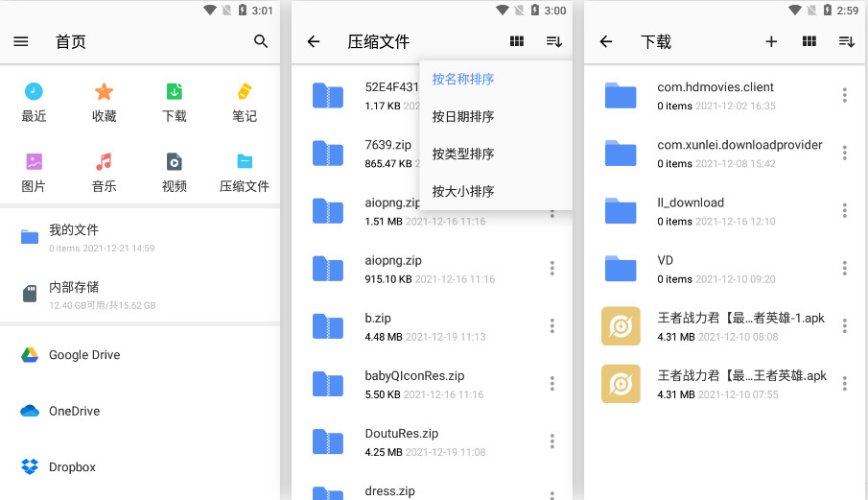868x500 pixels.
Task: Open more options for babyQIconRes.zip
Action: (551, 384)
